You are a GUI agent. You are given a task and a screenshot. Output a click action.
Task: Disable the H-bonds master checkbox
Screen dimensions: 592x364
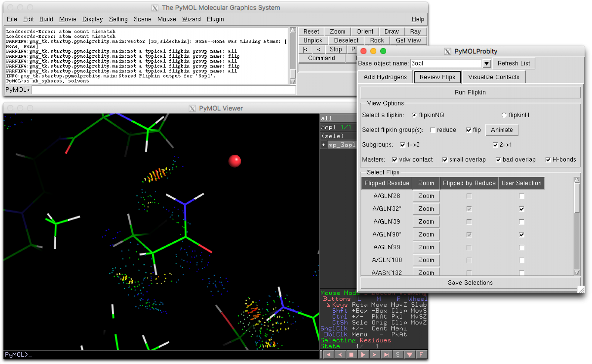(x=548, y=159)
